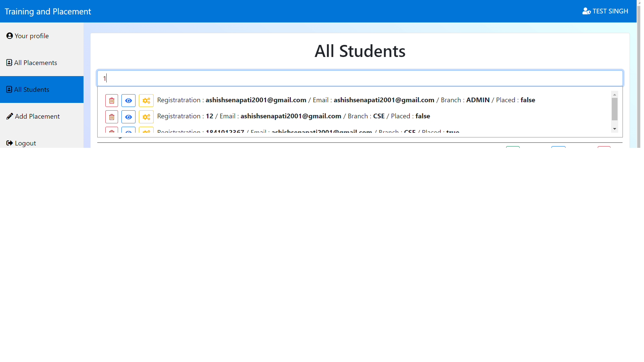Click Logout in the sidebar
Screen dimensions: 644x362
[x=25, y=143]
